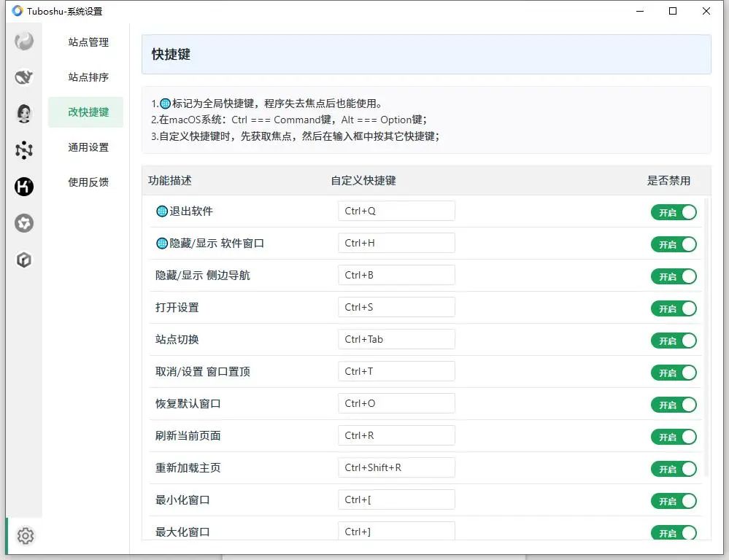Open the DeepSeek whale site icon
This screenshot has width=729, height=560.
[23, 77]
